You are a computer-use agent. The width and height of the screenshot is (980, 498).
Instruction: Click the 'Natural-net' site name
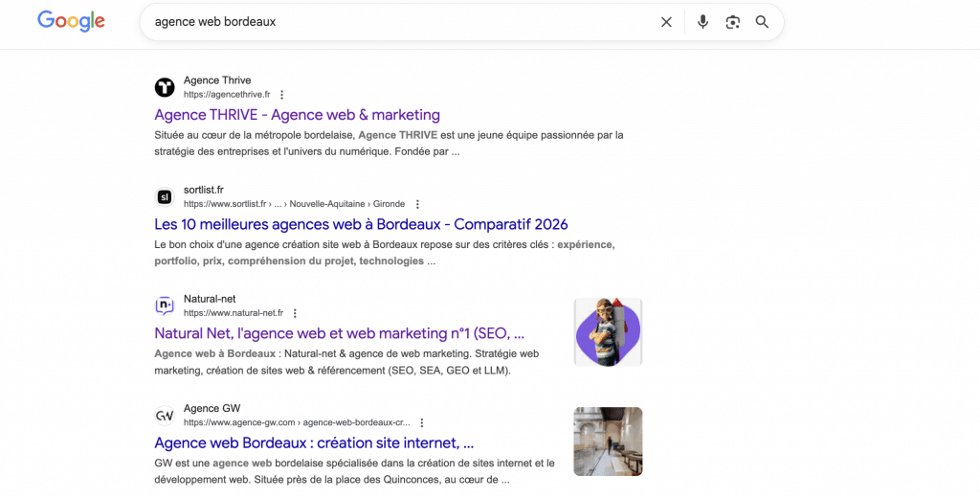[210, 299]
